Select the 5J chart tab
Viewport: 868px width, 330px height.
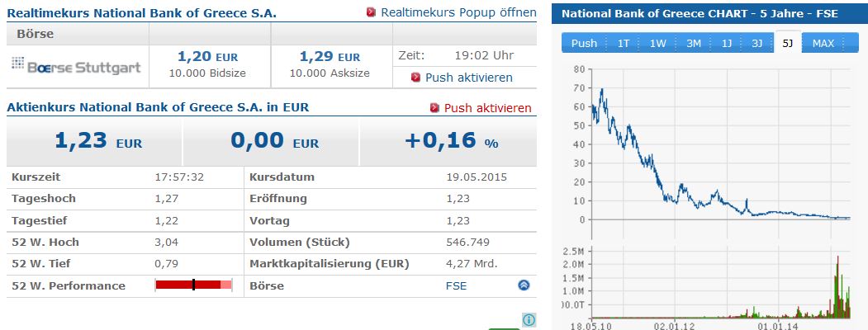pos(787,44)
